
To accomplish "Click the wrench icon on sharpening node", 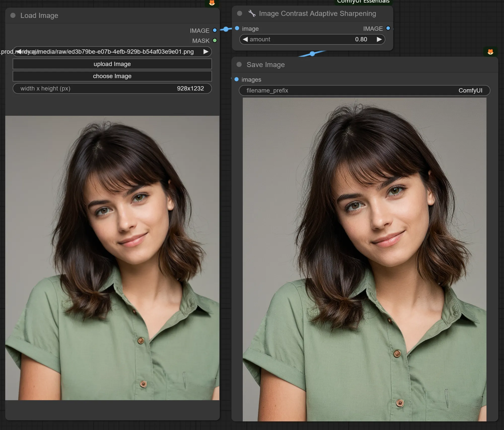I will 252,13.
